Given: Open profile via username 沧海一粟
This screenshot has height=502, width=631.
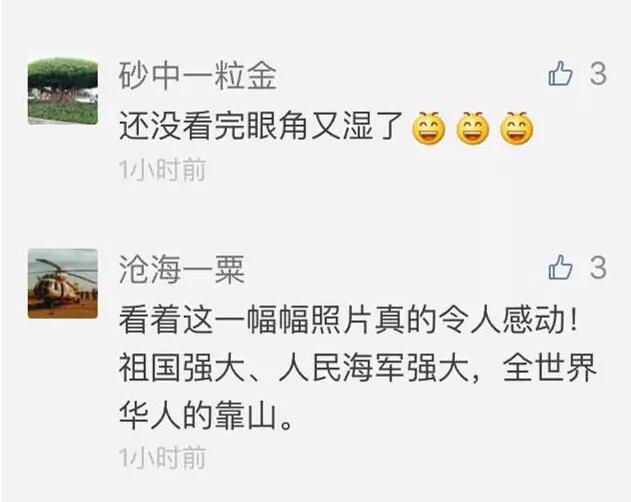Looking at the screenshot, I should point(182,269).
